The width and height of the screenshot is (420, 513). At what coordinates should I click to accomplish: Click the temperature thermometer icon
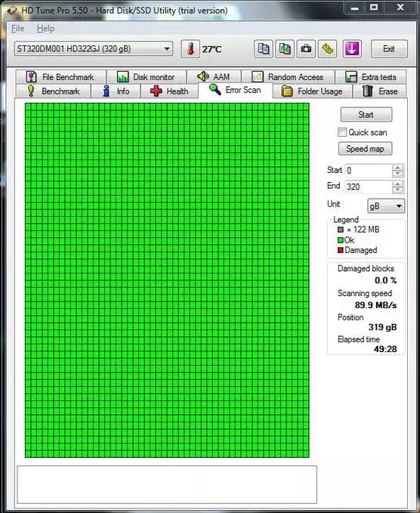click(190, 49)
